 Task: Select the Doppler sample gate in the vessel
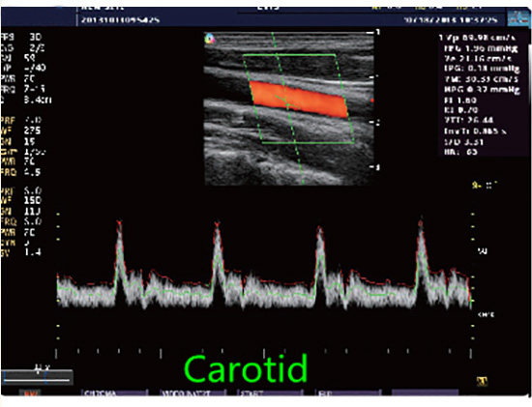285,101
